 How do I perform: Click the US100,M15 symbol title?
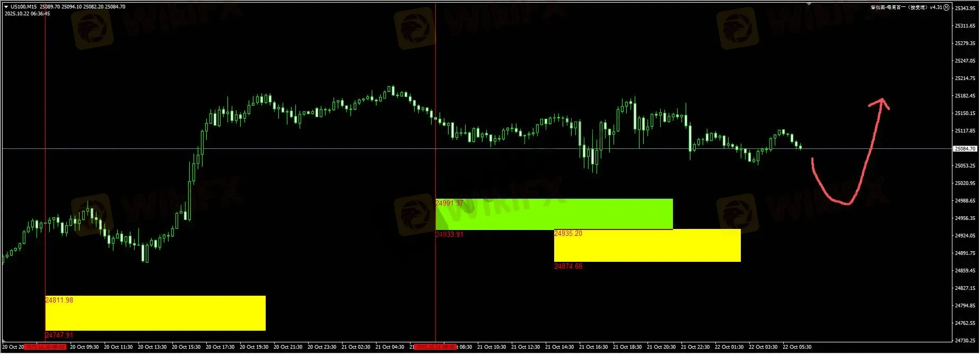point(24,7)
